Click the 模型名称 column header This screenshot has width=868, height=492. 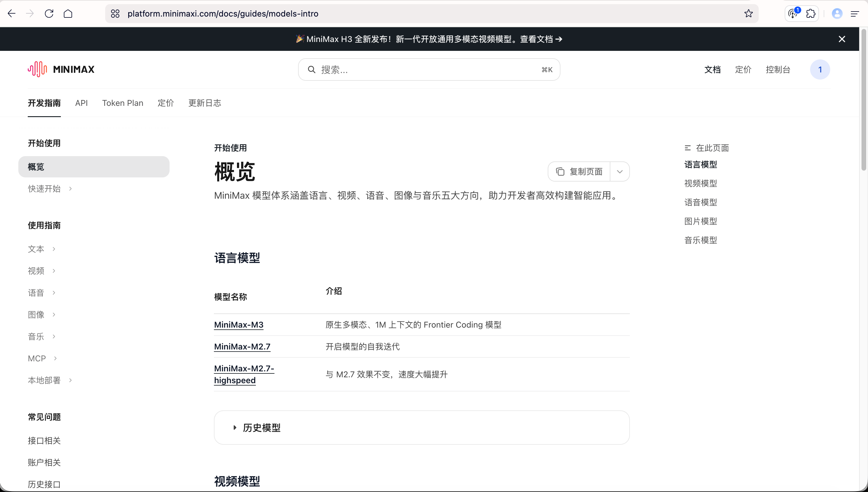tap(230, 297)
